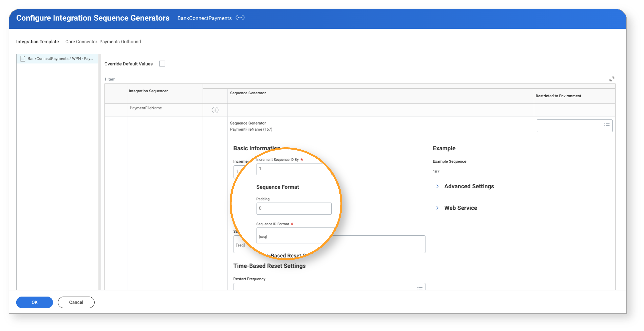
Task: Click the Restricted to Environment input field
Action: (x=574, y=125)
